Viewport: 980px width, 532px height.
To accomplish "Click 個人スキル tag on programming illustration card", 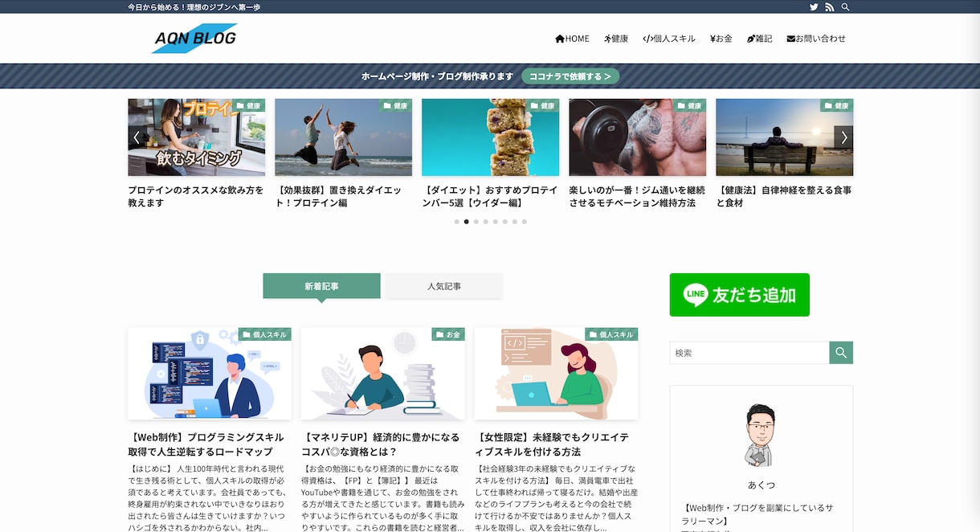I will 265,334.
